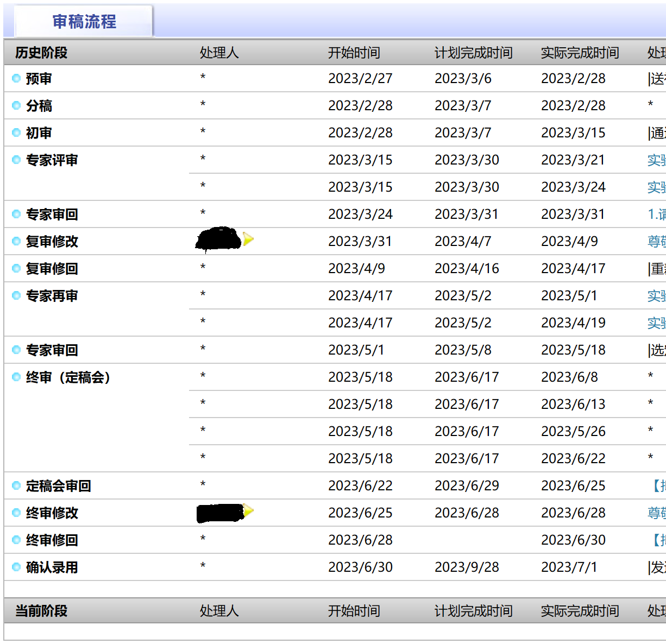This screenshot has width=666, height=644.
Task: Click the yellow arrow icon in 复审修改 row
Action: pyautogui.click(x=248, y=239)
